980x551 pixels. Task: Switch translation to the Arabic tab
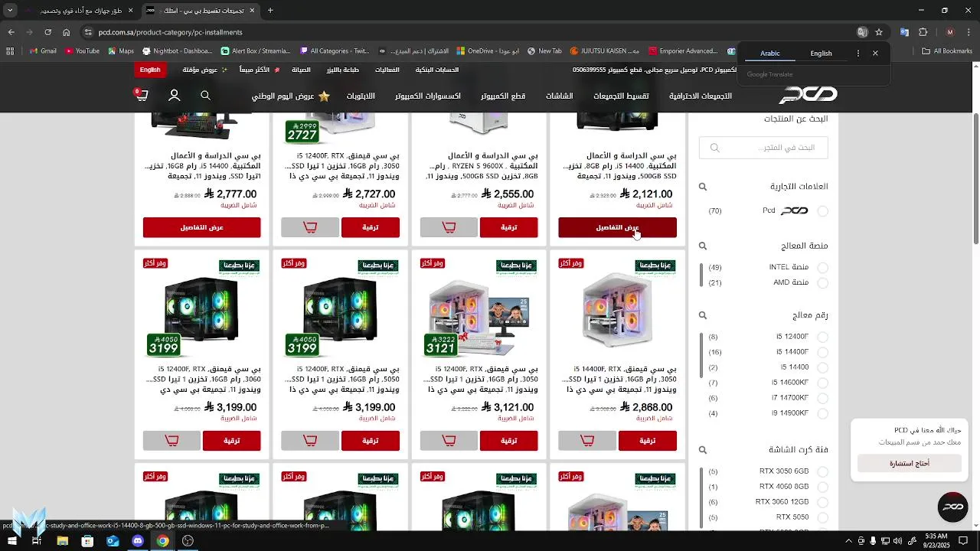770,54
